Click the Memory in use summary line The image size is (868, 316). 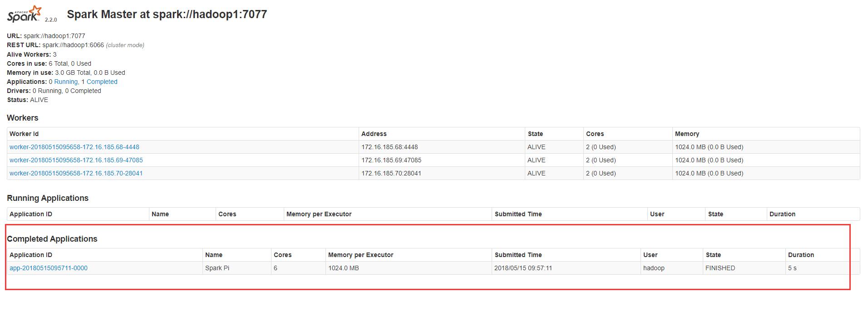coord(66,73)
